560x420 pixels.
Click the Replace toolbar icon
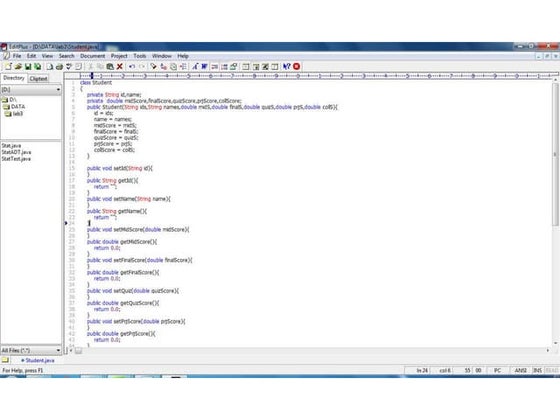coord(164,66)
